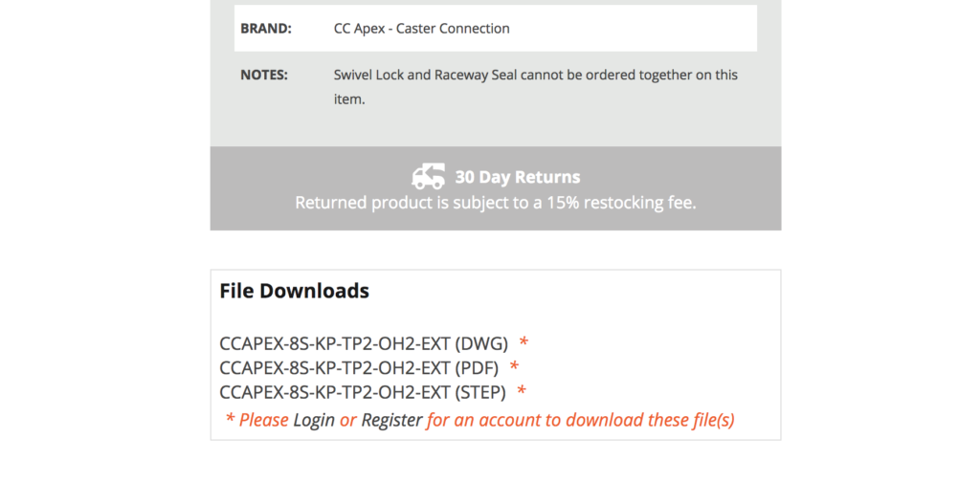The height and width of the screenshot is (482, 980).
Task: Follow the Register link
Action: pyautogui.click(x=391, y=420)
